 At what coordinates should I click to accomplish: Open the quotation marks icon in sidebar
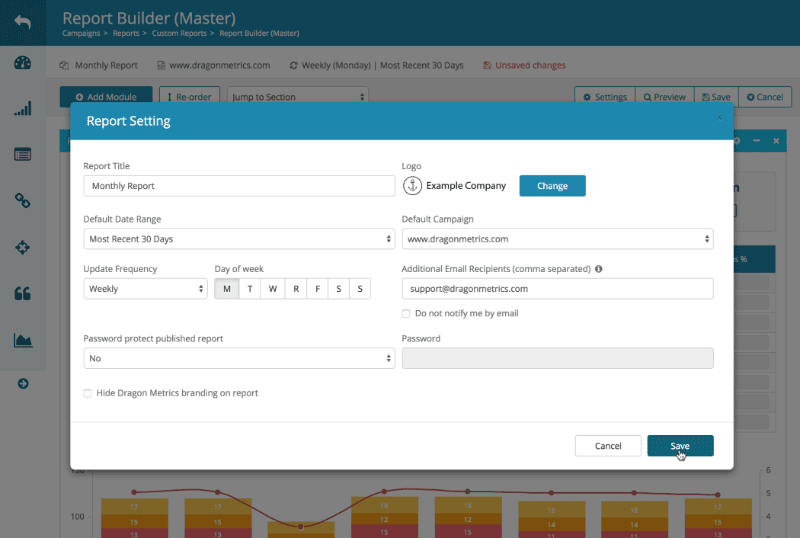(x=22, y=294)
